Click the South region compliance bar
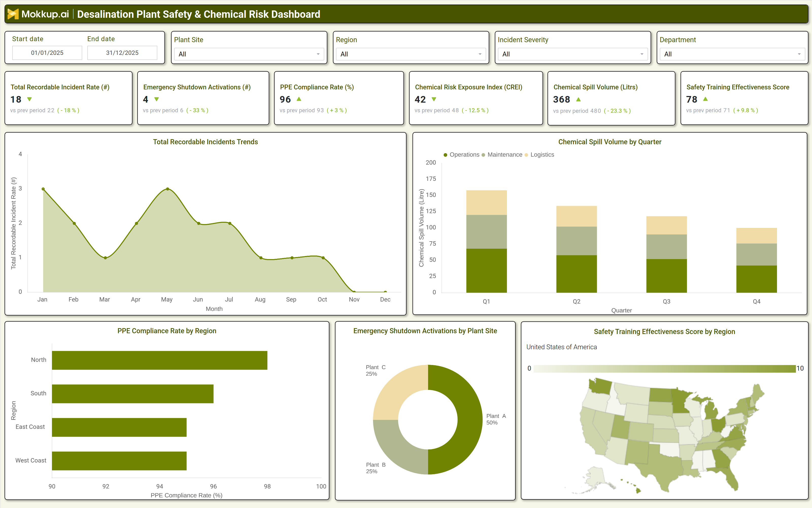The height and width of the screenshot is (508, 812). click(132, 394)
